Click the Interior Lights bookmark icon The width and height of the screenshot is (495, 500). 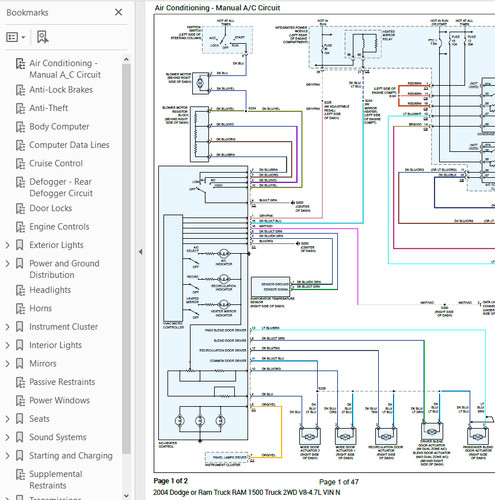point(20,345)
